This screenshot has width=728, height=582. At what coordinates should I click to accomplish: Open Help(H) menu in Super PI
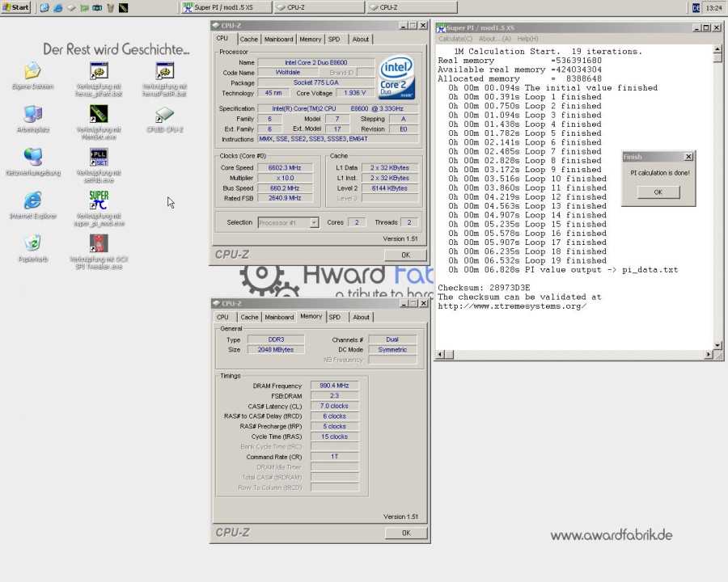528,39
